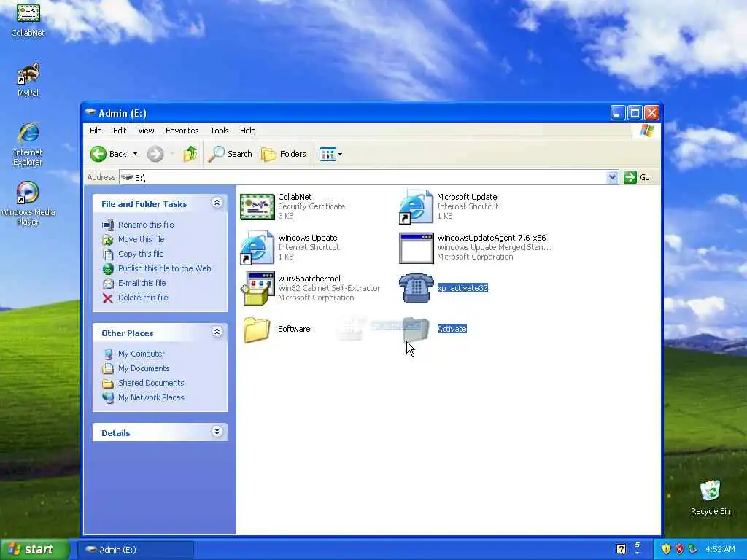Select the xp_activate32 telephone icon

coord(416,288)
